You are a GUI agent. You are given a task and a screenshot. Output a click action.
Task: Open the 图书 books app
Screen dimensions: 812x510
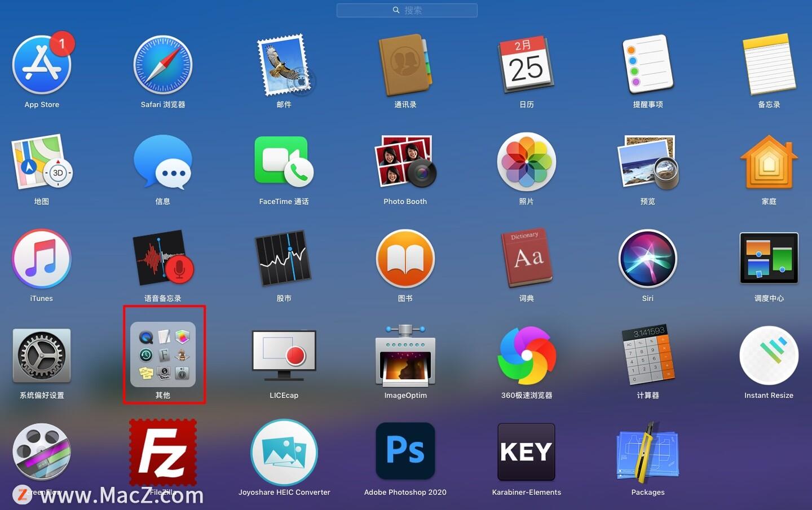click(x=405, y=259)
